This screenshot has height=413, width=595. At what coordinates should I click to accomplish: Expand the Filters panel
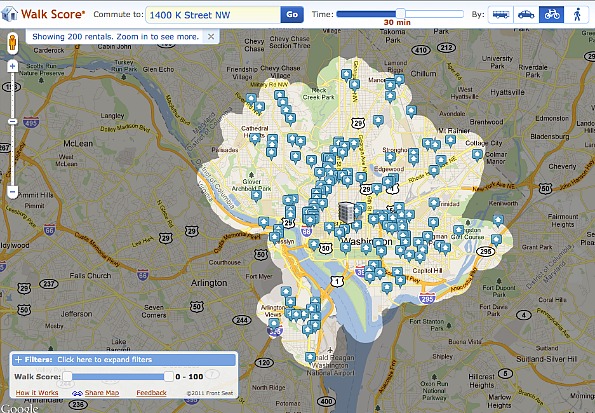point(124,359)
